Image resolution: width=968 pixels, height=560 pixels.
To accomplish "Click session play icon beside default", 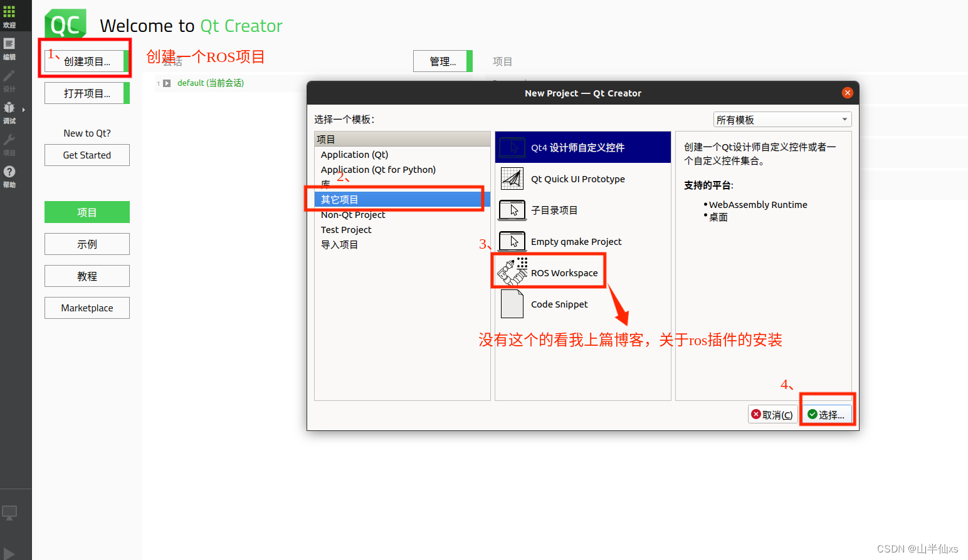I will pos(167,83).
